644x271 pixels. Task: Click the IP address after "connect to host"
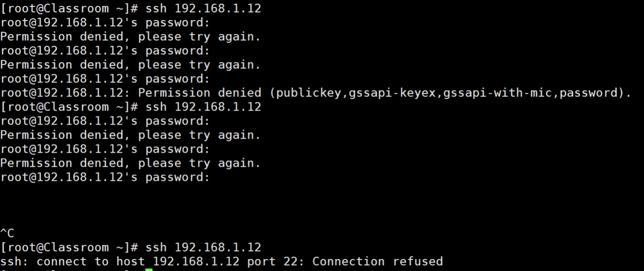(195, 261)
